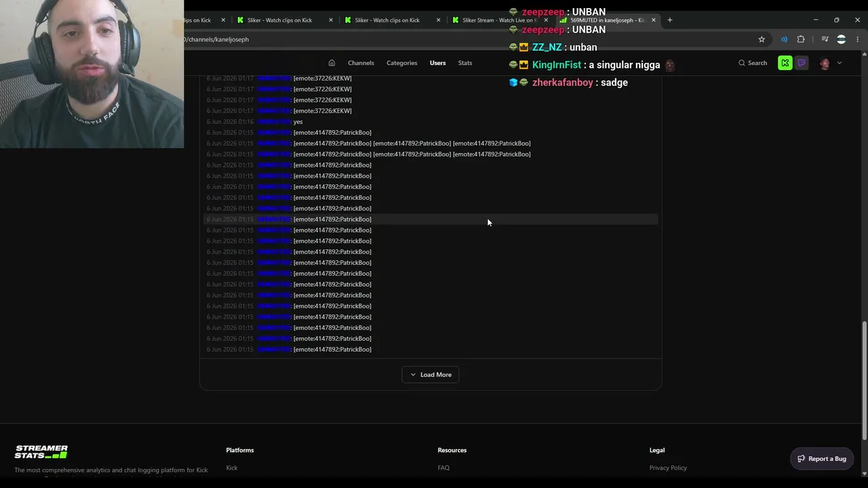Open the FAQ link under Resources

443,468
